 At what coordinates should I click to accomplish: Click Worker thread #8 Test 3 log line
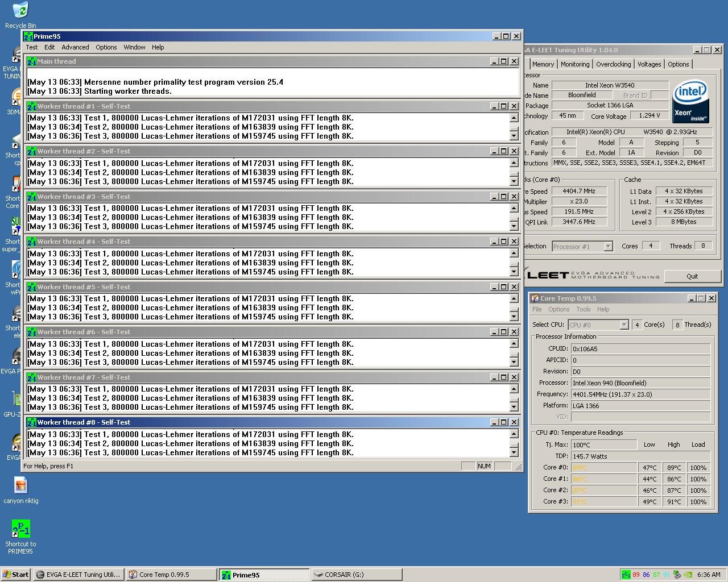(191, 453)
